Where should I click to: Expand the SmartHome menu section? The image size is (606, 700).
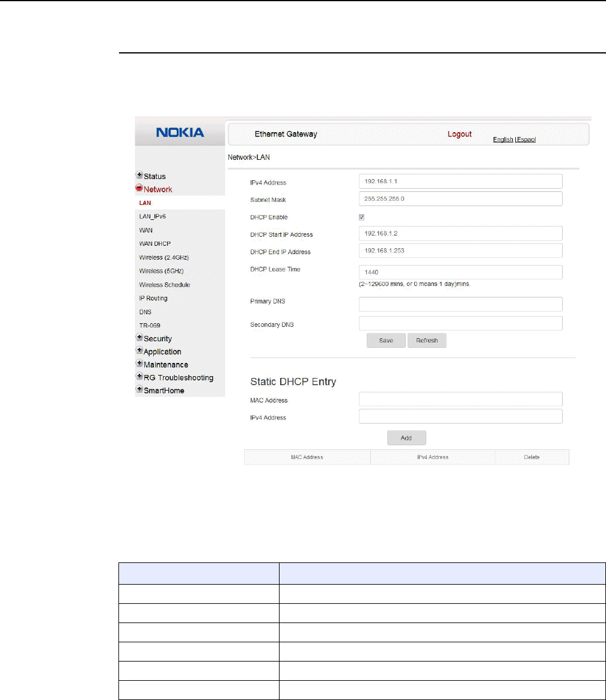tap(160, 390)
